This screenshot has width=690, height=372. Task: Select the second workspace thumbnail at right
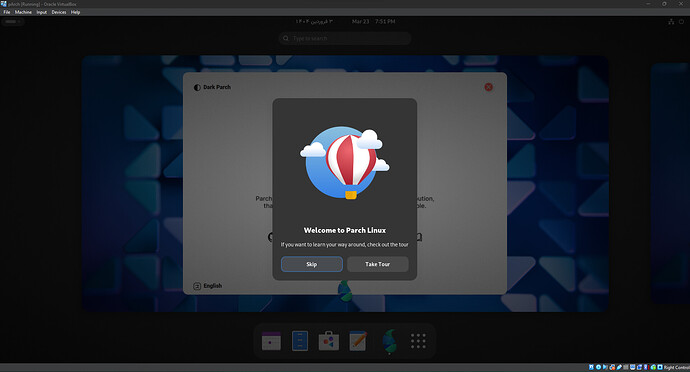(x=670, y=183)
